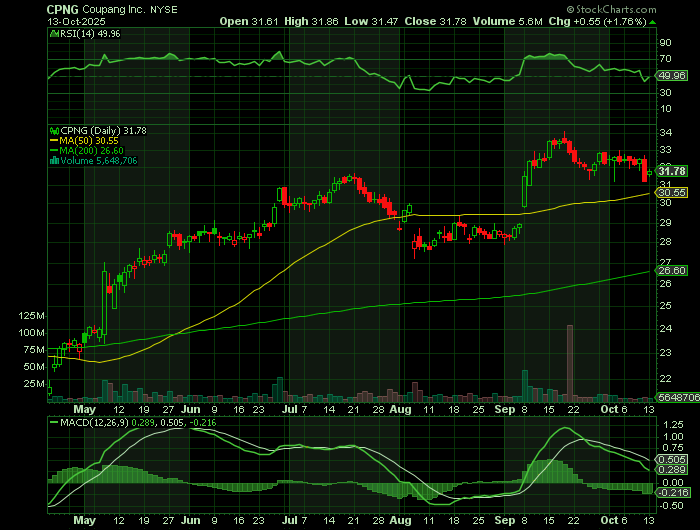This screenshot has width=700, height=530.
Task: Click the RSI(14) 49.96 legend text
Action: pos(90,33)
